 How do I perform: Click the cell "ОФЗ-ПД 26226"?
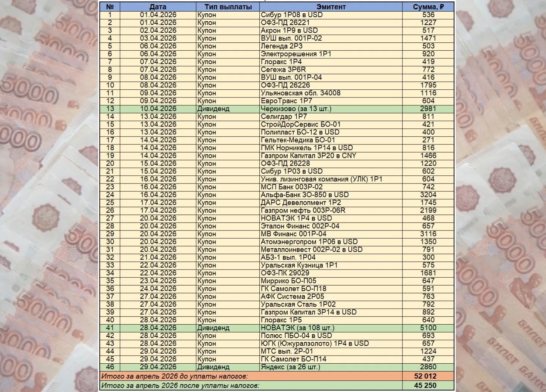(x=331, y=85)
